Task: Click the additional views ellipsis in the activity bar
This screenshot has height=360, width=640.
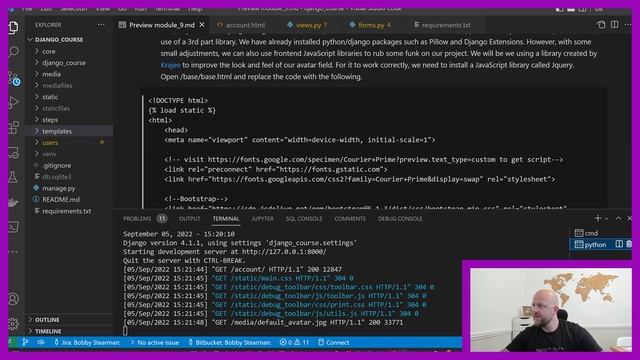Action: coord(13,251)
